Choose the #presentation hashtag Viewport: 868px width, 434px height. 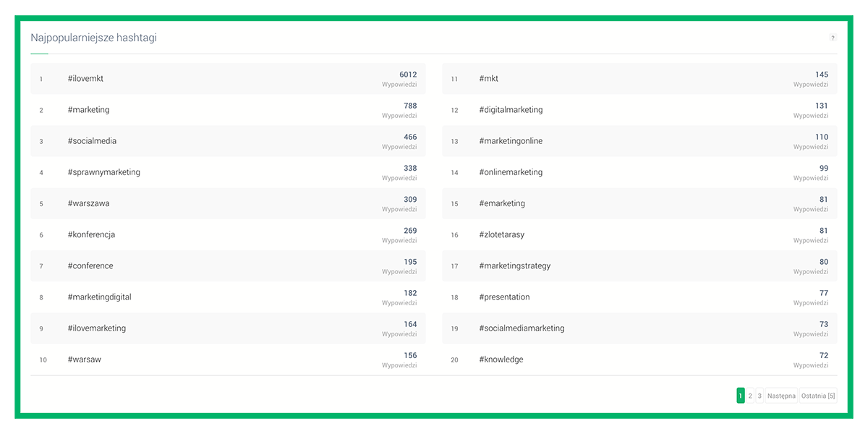[504, 297]
